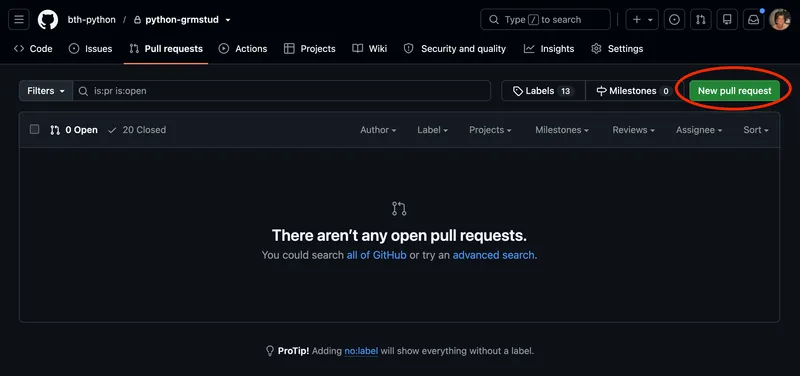800x376 pixels.
Task: Expand the Projects filter dropdown
Action: click(x=490, y=130)
